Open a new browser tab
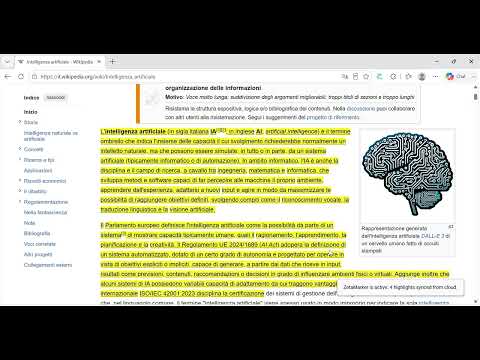The width and height of the screenshot is (480, 360). tap(113, 61)
